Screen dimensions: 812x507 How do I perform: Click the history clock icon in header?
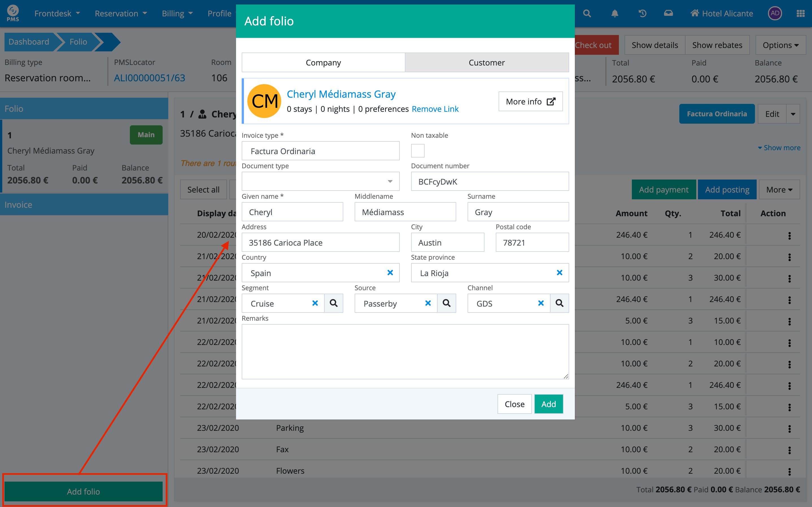coord(642,14)
